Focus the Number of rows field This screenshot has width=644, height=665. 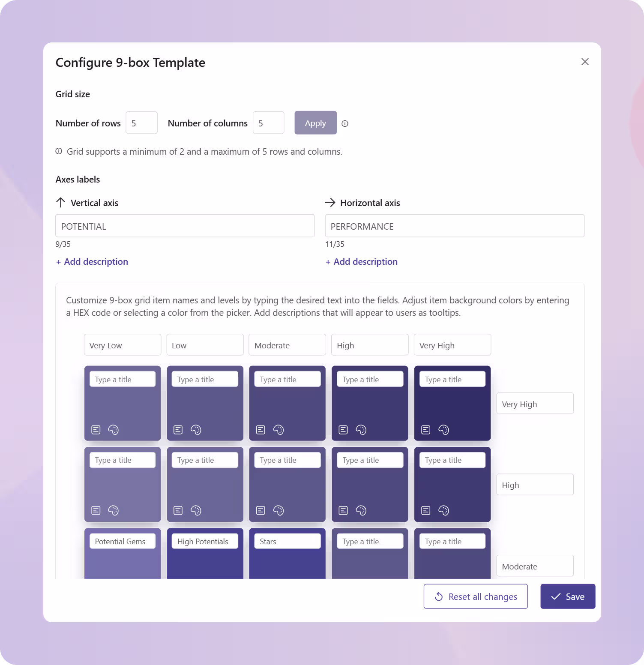[x=141, y=123]
